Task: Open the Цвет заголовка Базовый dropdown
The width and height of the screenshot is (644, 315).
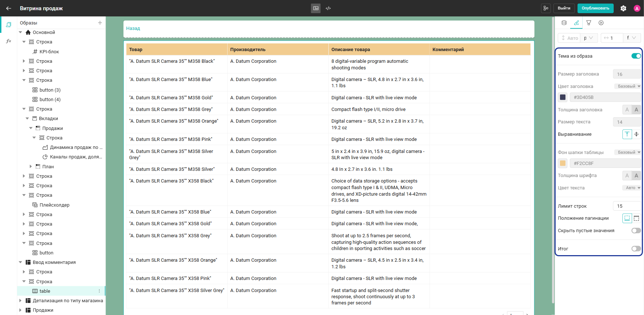Action: point(628,87)
